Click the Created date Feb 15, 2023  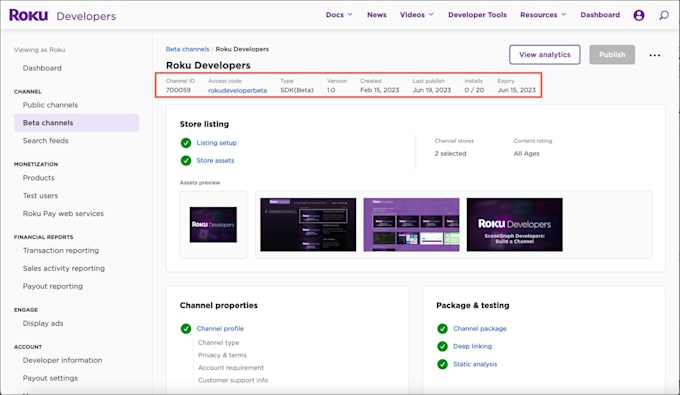click(x=379, y=90)
